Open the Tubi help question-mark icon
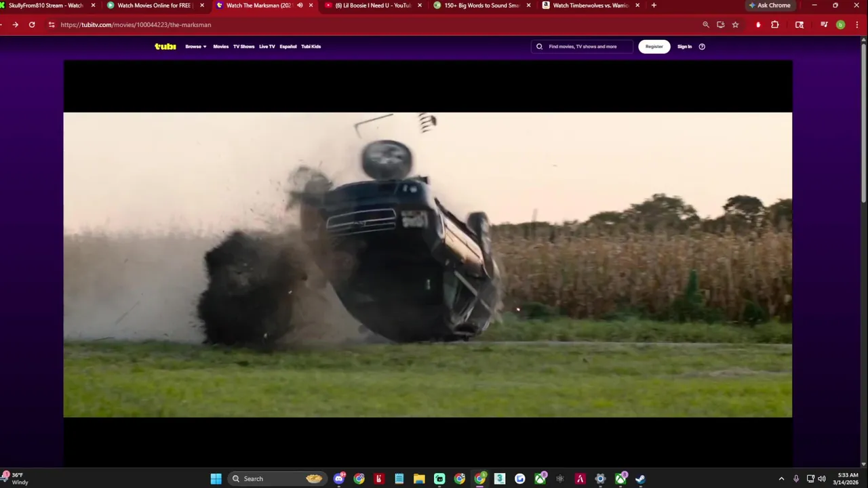Image resolution: width=868 pixels, height=488 pixels. click(x=702, y=47)
